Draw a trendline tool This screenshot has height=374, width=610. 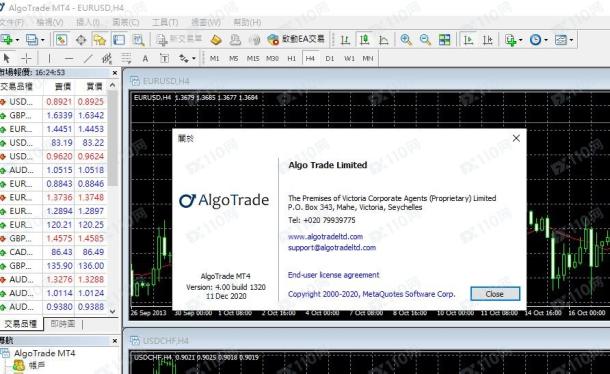coord(88,58)
